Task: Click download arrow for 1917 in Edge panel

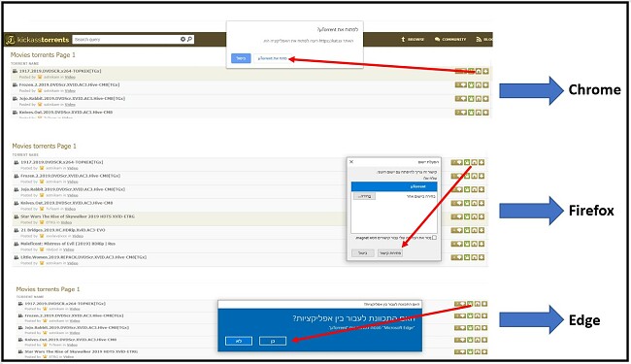Action: (484, 304)
